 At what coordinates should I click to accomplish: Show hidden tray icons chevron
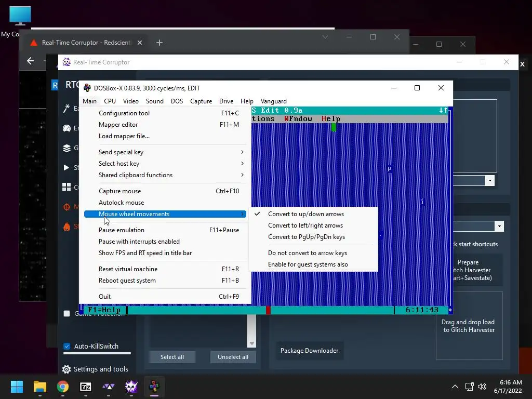tap(455, 387)
